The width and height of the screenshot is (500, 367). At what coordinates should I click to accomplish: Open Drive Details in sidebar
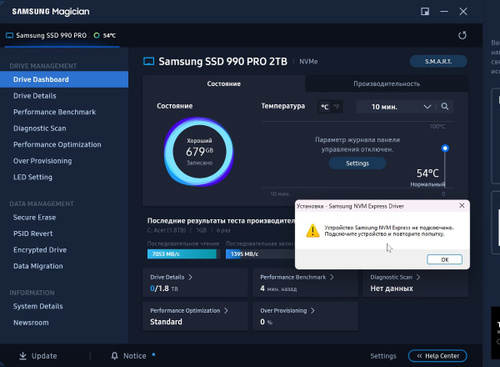tap(35, 96)
